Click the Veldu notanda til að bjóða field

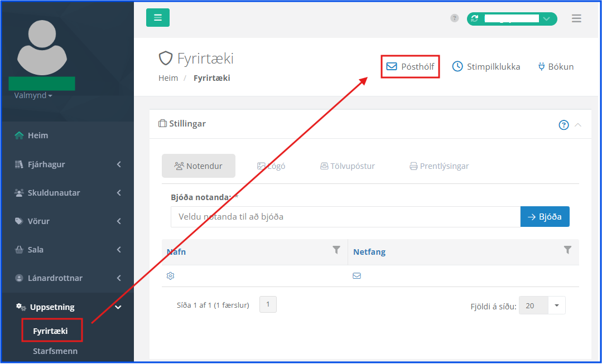(345, 217)
